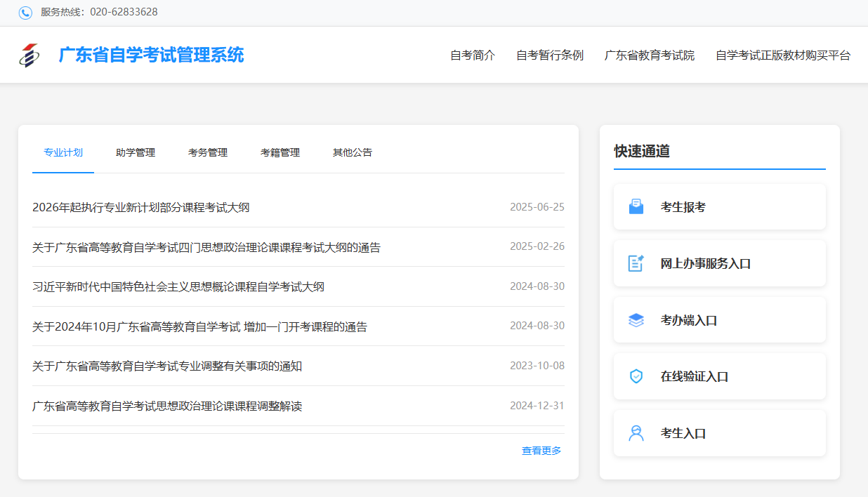The image size is (868, 497).
Task: Click the phone icon beside the service hotline
Action: pyautogui.click(x=25, y=13)
